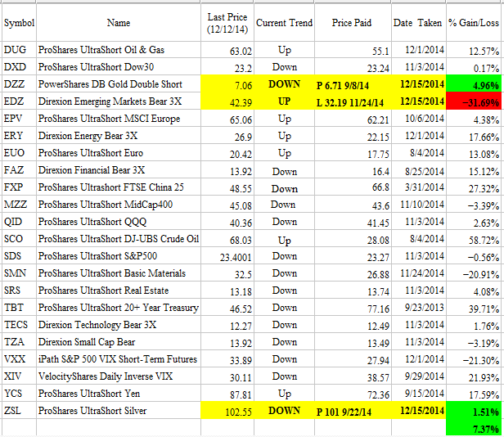Screen dimensions: 504x437
Task: Select the 27.32% gain cell
Action: click(x=474, y=187)
